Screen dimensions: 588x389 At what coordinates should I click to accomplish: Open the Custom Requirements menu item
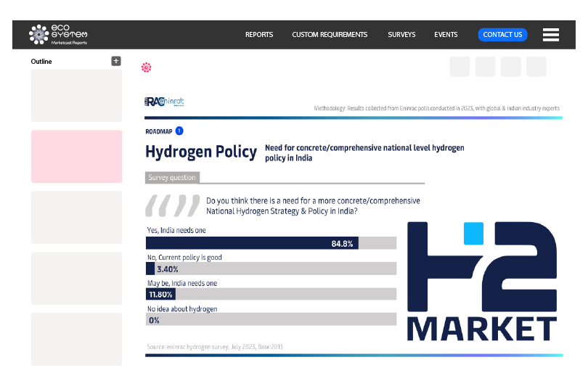(x=330, y=35)
